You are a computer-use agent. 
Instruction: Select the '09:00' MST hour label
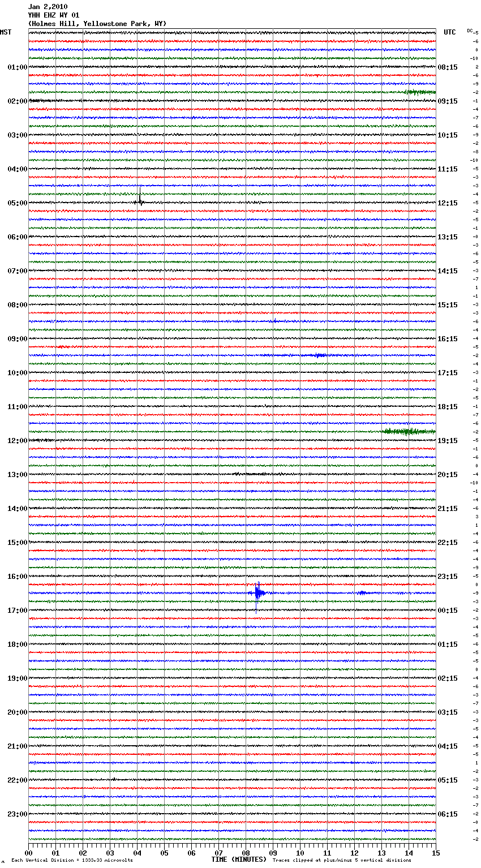[18, 339]
